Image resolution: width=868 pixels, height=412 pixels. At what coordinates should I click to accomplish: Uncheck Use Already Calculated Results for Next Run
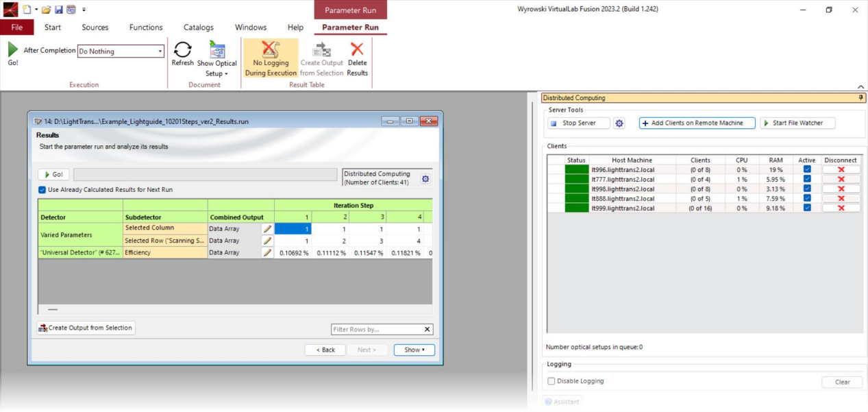click(x=42, y=189)
